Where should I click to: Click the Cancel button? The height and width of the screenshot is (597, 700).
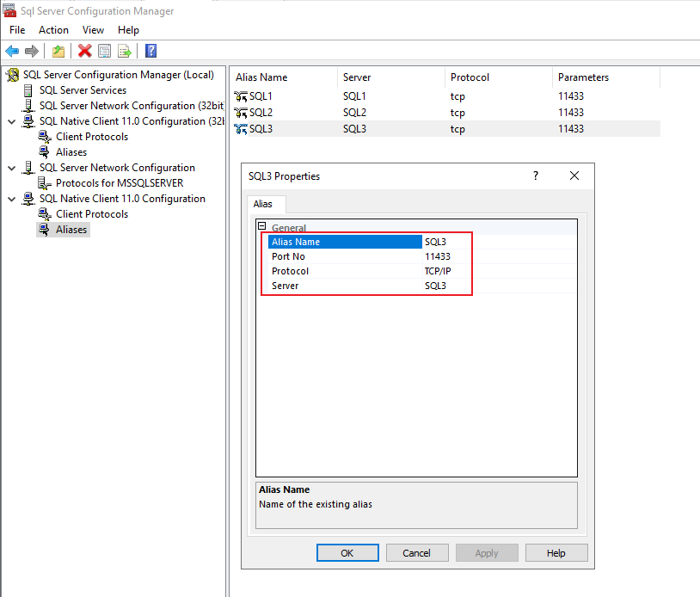pyautogui.click(x=417, y=553)
